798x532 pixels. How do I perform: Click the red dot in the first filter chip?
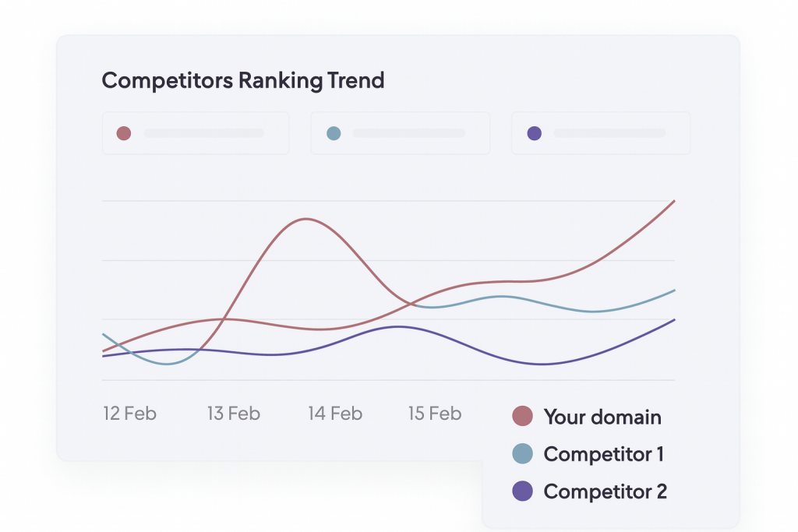pos(123,133)
